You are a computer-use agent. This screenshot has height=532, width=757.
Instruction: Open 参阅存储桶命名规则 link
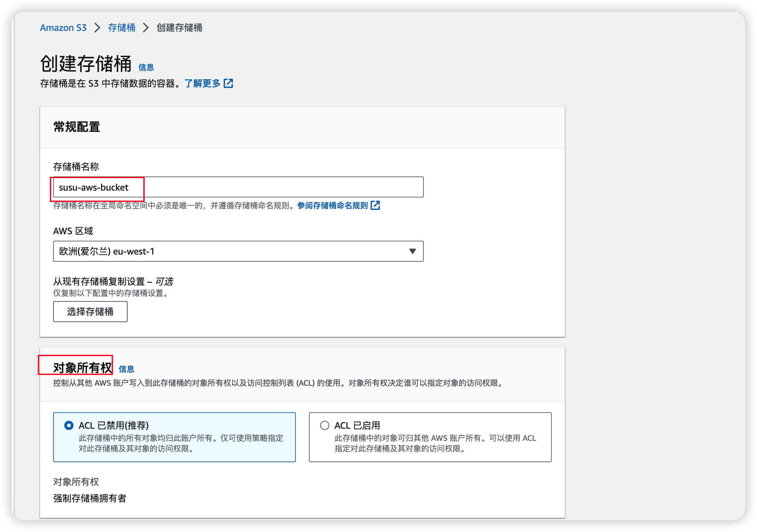tap(332, 206)
